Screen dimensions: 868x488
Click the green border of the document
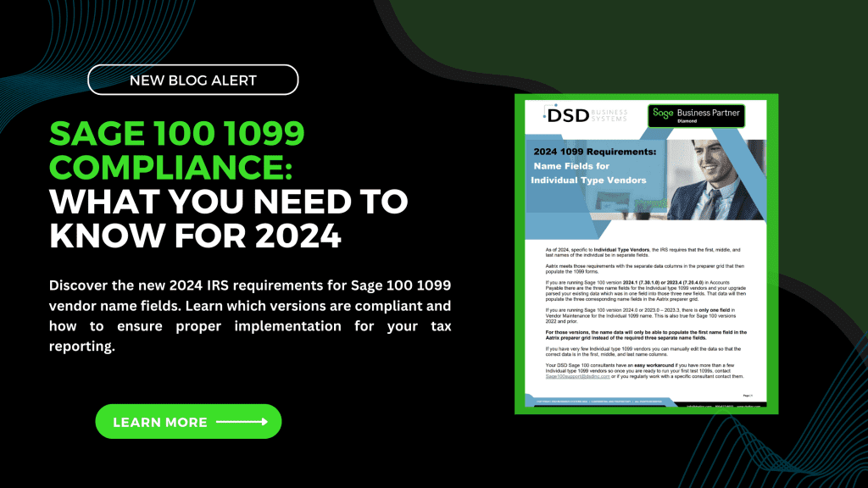(518, 254)
